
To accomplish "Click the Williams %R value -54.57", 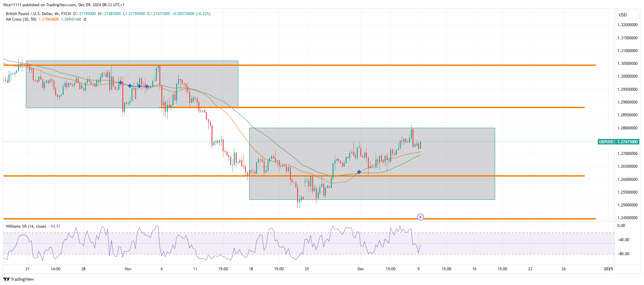I will pos(54,226).
